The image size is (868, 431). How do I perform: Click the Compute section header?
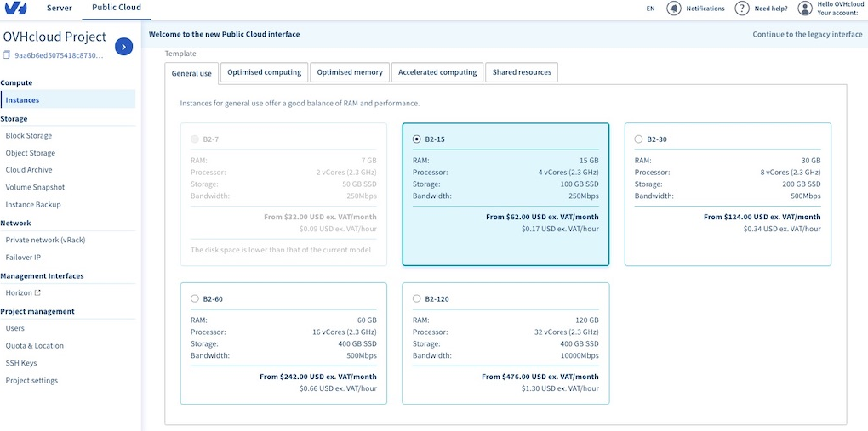click(x=17, y=82)
